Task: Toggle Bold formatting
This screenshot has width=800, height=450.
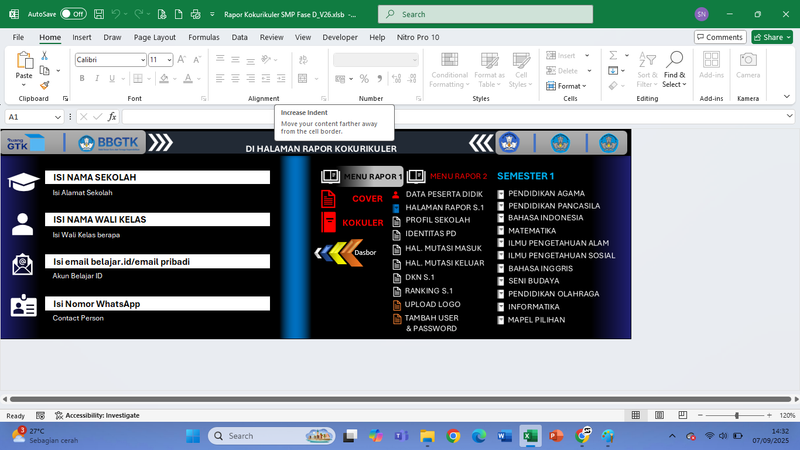Action: (x=81, y=78)
